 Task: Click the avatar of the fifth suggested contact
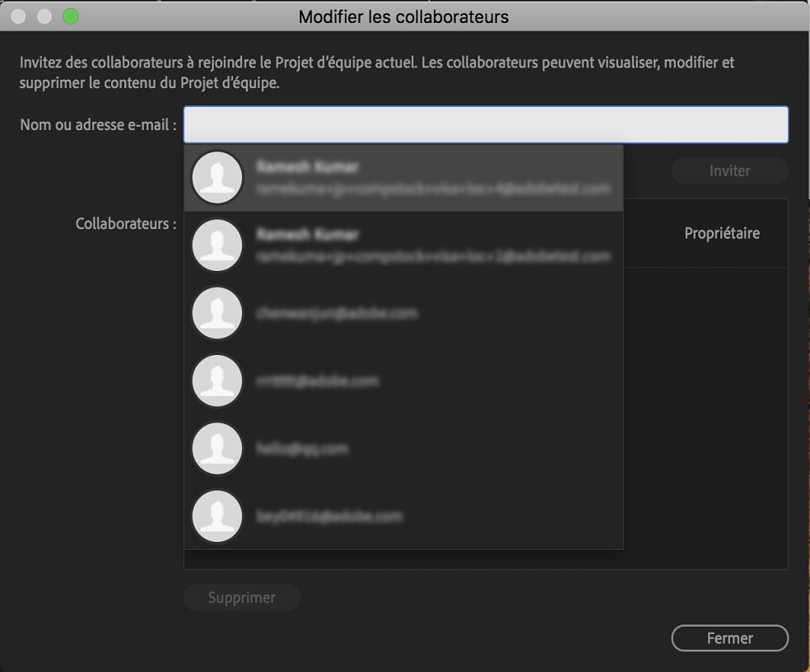pyautogui.click(x=217, y=449)
